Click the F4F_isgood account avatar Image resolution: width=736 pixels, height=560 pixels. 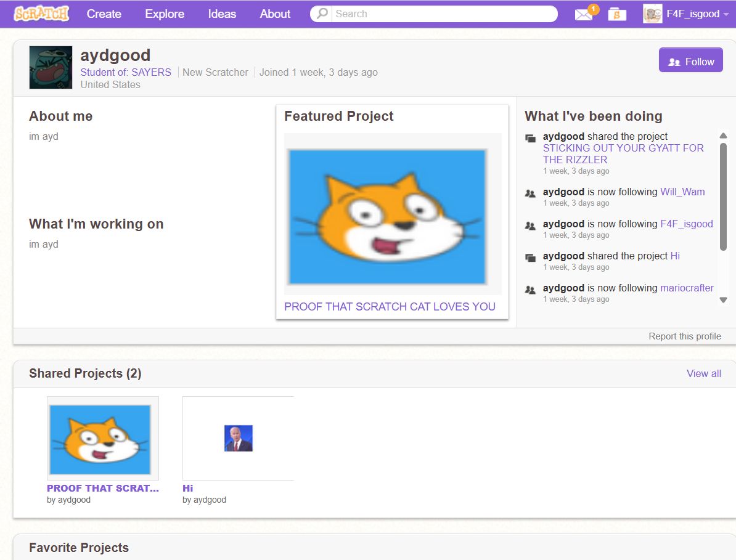652,14
